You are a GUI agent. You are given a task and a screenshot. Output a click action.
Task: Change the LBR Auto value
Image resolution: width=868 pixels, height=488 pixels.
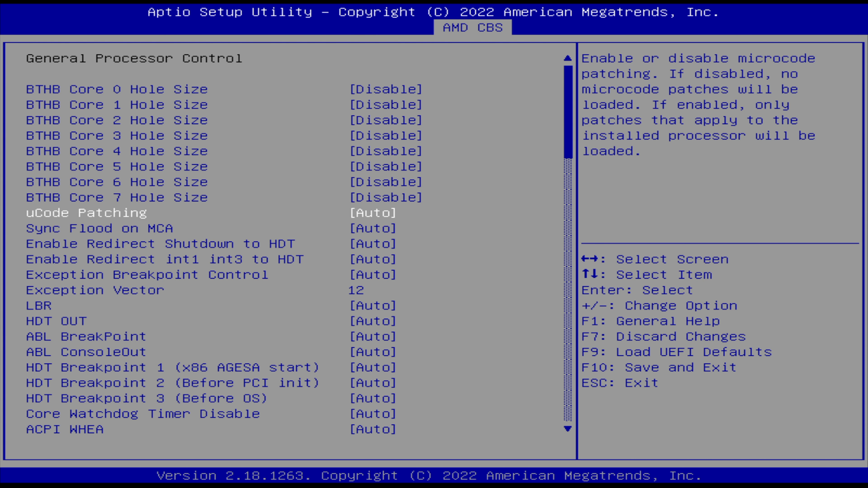point(373,306)
